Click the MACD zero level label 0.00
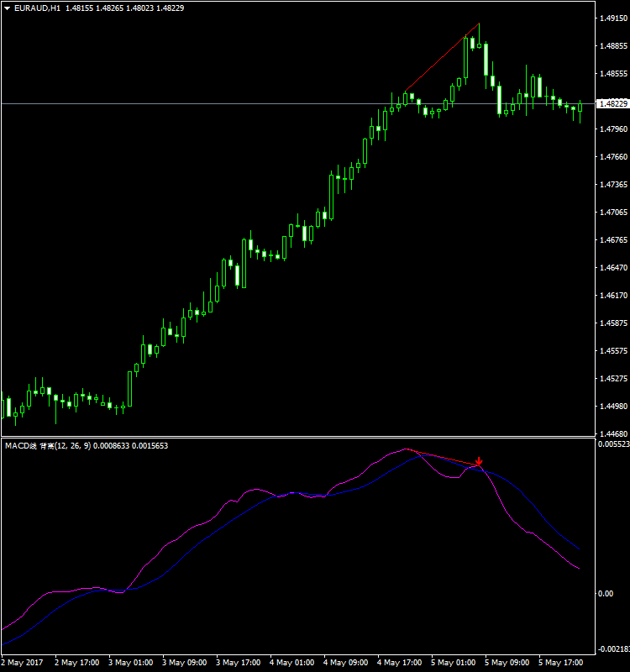 (606, 594)
